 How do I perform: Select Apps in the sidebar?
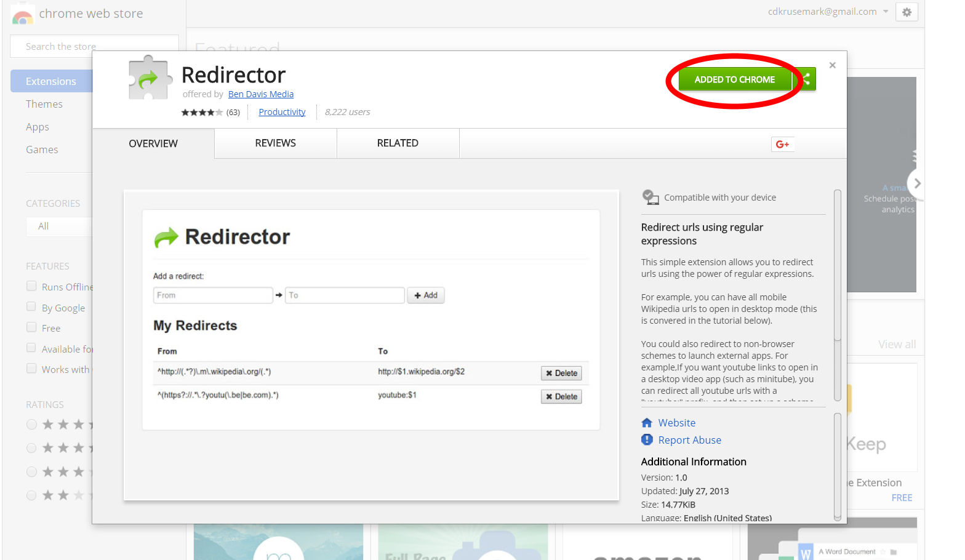tap(38, 127)
